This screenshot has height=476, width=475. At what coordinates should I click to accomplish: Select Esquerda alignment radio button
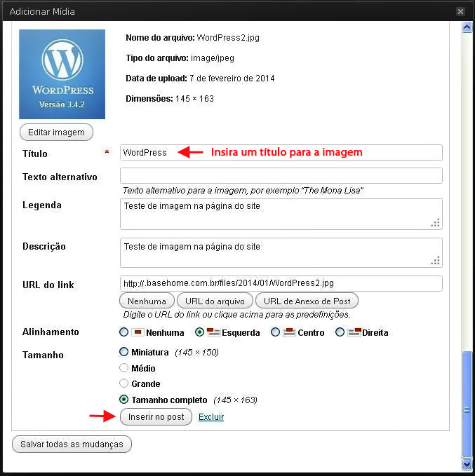pos(199,332)
